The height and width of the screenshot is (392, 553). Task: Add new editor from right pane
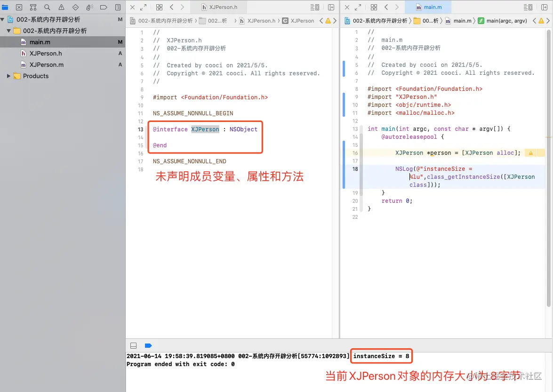[545, 7]
